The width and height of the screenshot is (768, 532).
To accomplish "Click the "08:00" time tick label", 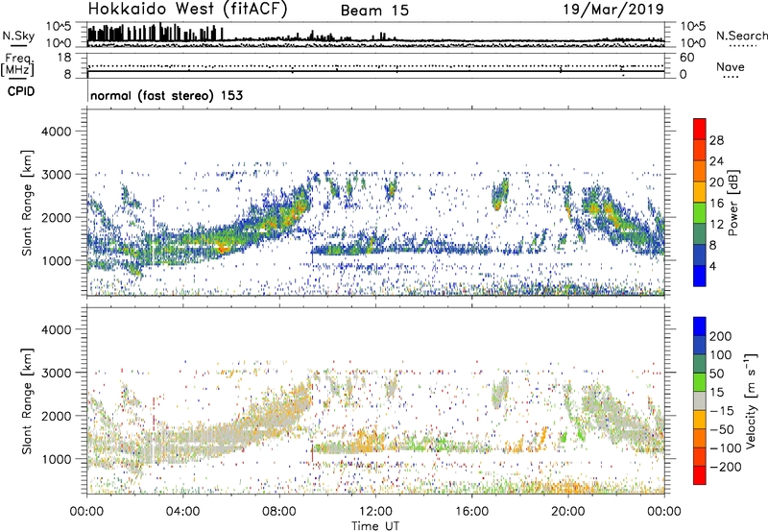I will tap(278, 512).
